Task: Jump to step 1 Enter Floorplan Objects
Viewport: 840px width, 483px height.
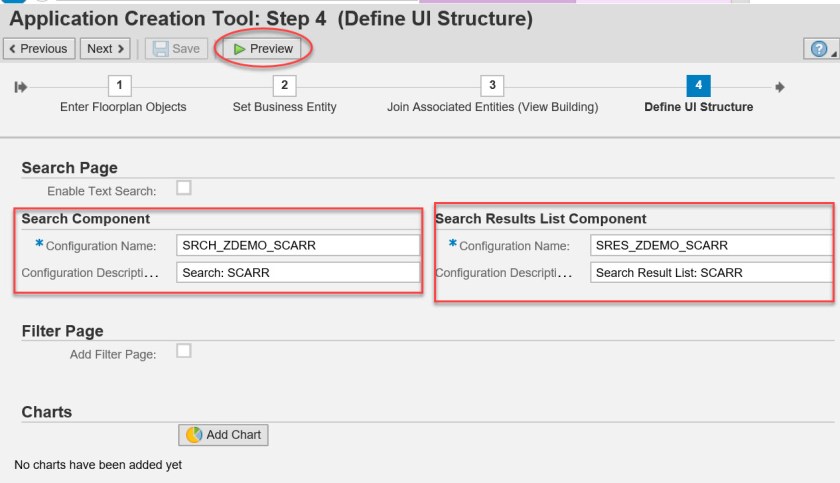Action: [x=124, y=87]
